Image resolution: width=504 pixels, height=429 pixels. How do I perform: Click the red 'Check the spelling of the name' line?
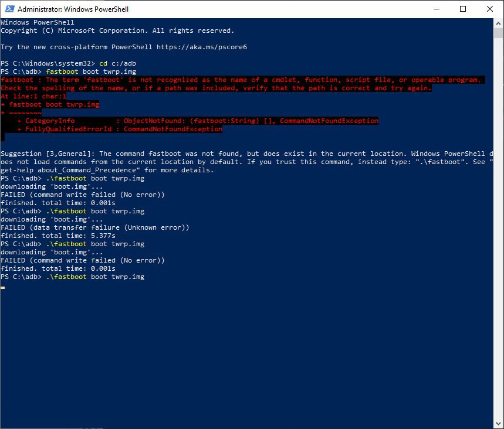pos(216,88)
